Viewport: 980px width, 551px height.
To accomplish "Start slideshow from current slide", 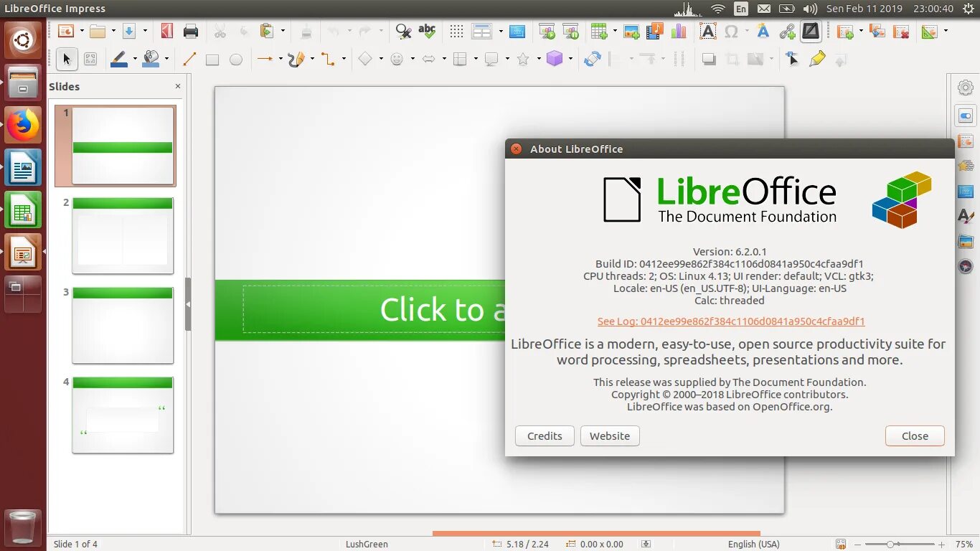I will click(x=570, y=31).
